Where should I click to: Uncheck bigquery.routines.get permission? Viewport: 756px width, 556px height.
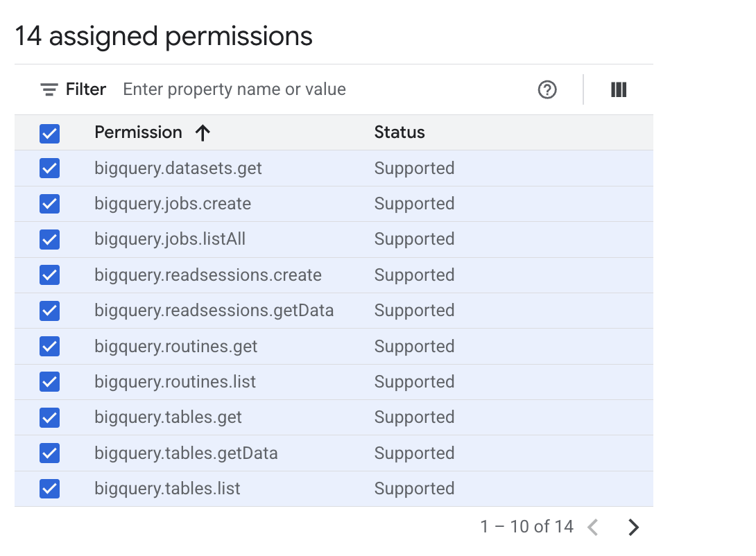tap(49, 346)
